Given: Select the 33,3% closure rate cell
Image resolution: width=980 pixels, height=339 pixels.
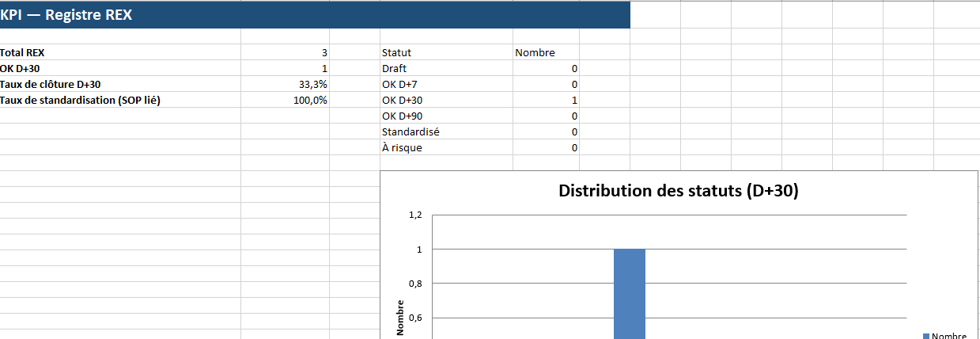Looking at the screenshot, I should point(285,85).
